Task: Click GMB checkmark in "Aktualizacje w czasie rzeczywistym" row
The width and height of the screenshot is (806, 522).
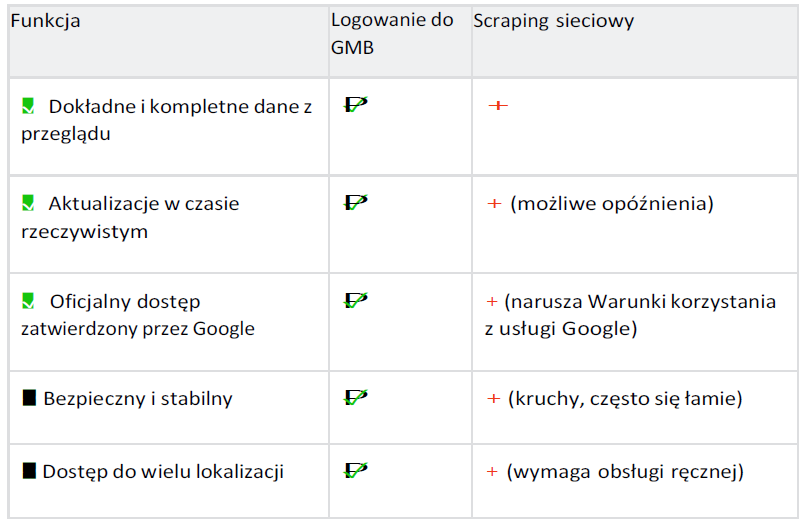Action: pyautogui.click(x=355, y=202)
